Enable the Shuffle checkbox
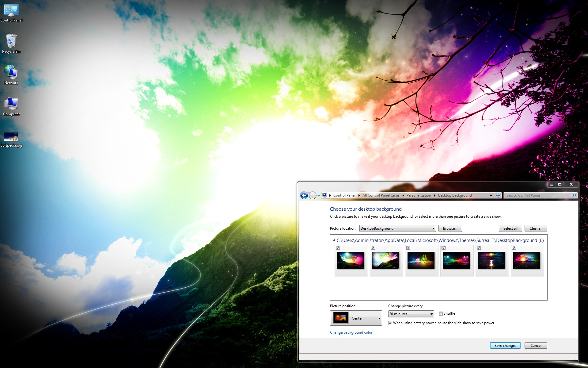Viewport: 588px width, 368px height. coord(441,314)
